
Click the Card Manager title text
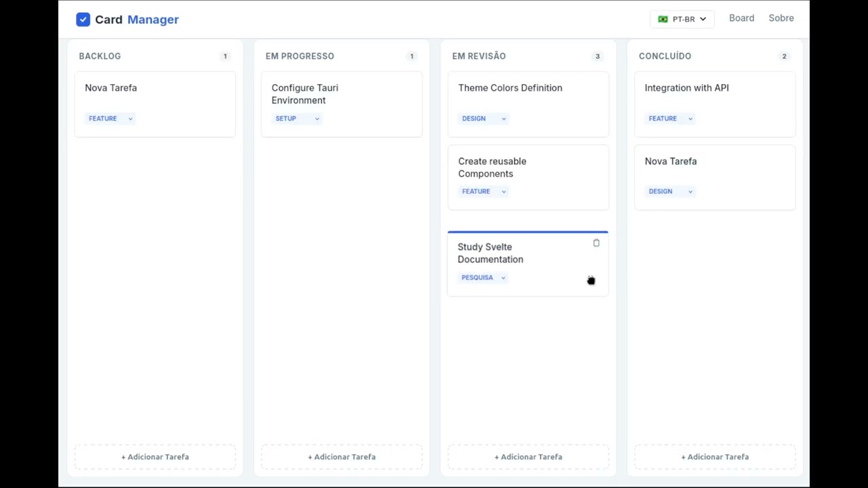[137, 20]
